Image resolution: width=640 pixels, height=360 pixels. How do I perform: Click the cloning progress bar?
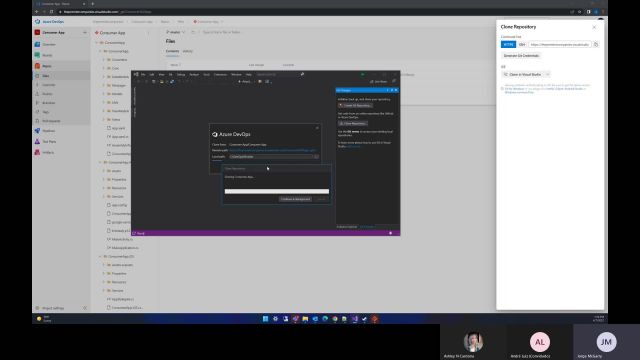[277, 191]
